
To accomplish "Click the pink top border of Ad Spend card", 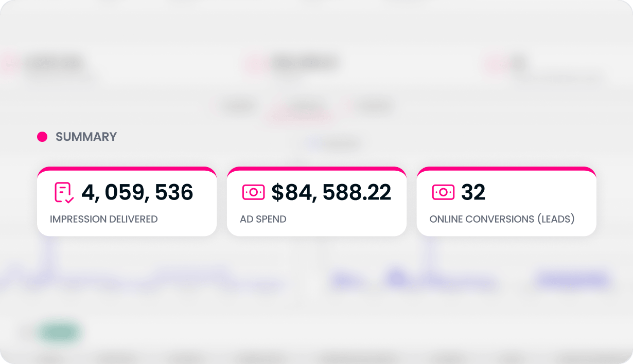I will [316, 169].
